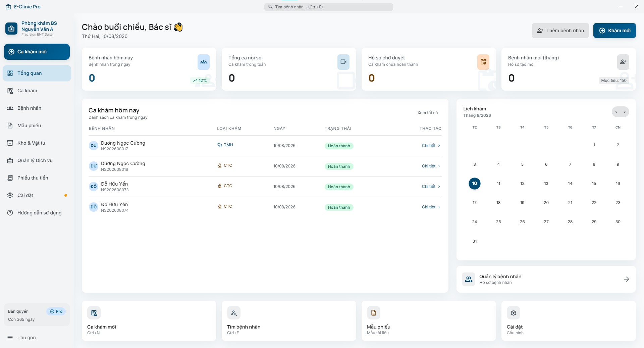Open Mẫu phiếu templates from sidebar
The width and height of the screenshot is (644, 348).
pos(37,126)
